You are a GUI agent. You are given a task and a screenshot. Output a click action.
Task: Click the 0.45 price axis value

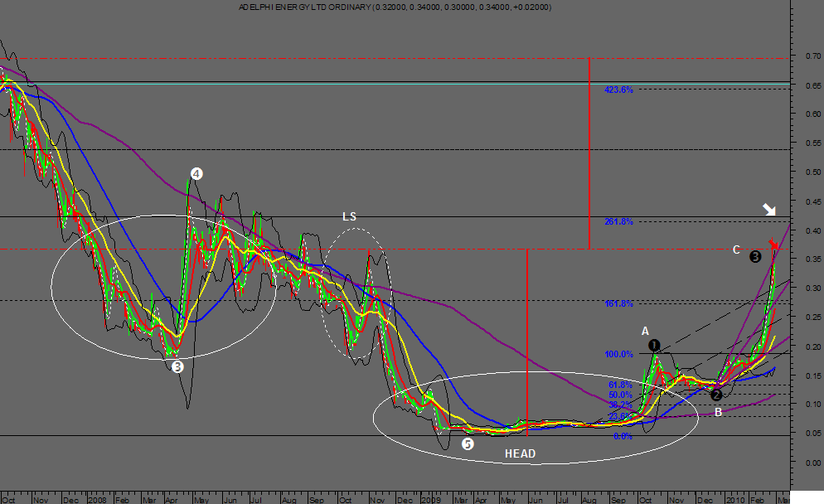(813, 201)
